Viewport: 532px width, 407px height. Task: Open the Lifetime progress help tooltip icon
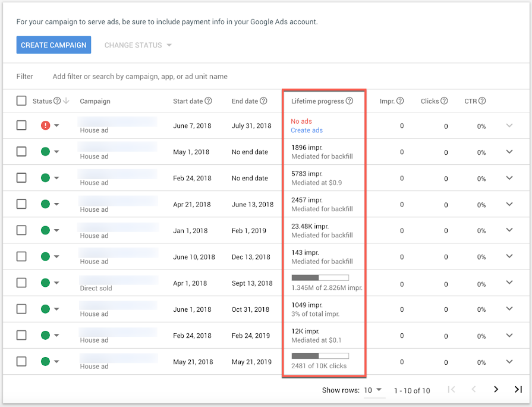point(350,101)
